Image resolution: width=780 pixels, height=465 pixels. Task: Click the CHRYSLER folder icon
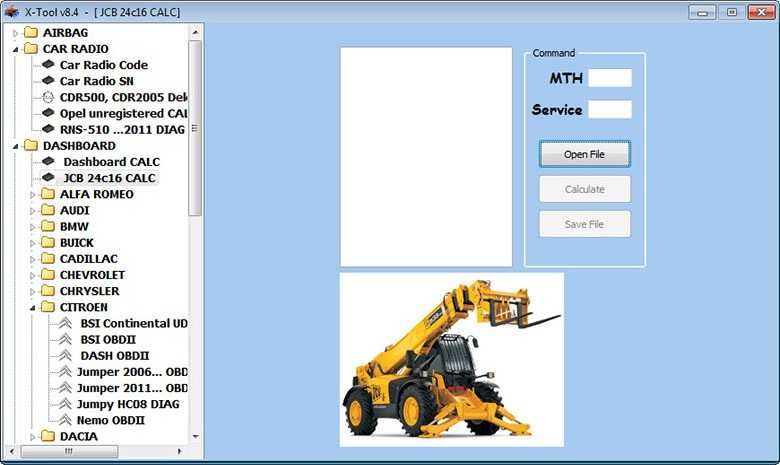[x=48, y=290]
